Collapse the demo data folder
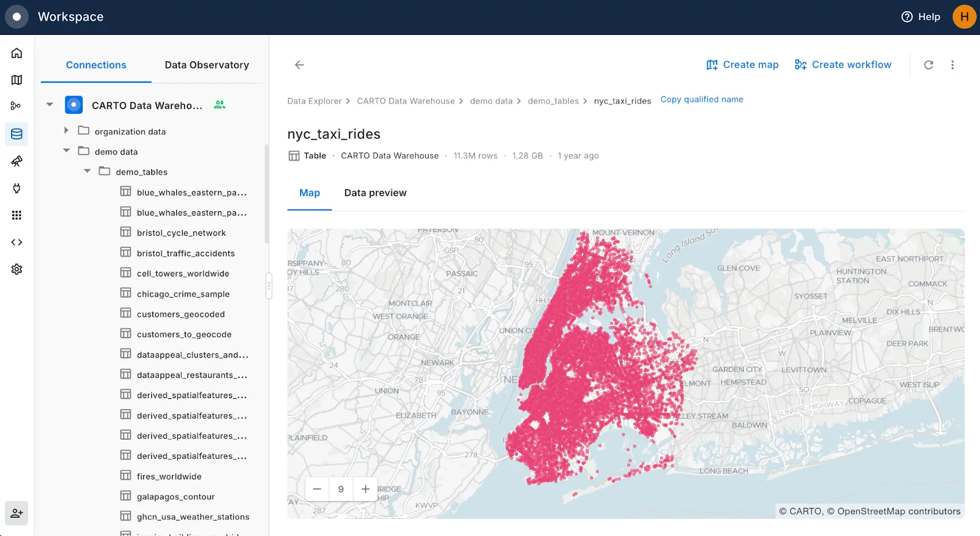 pos(66,151)
